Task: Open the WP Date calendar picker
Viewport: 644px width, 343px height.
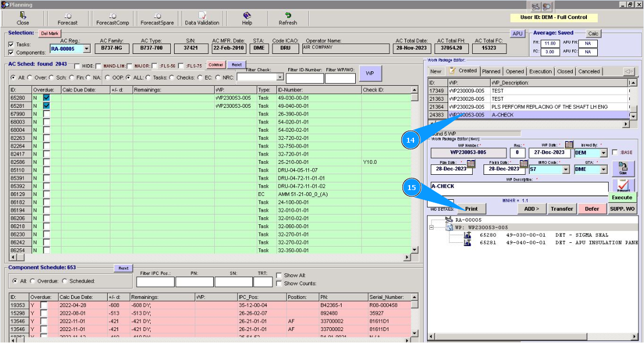Action: pos(569,145)
